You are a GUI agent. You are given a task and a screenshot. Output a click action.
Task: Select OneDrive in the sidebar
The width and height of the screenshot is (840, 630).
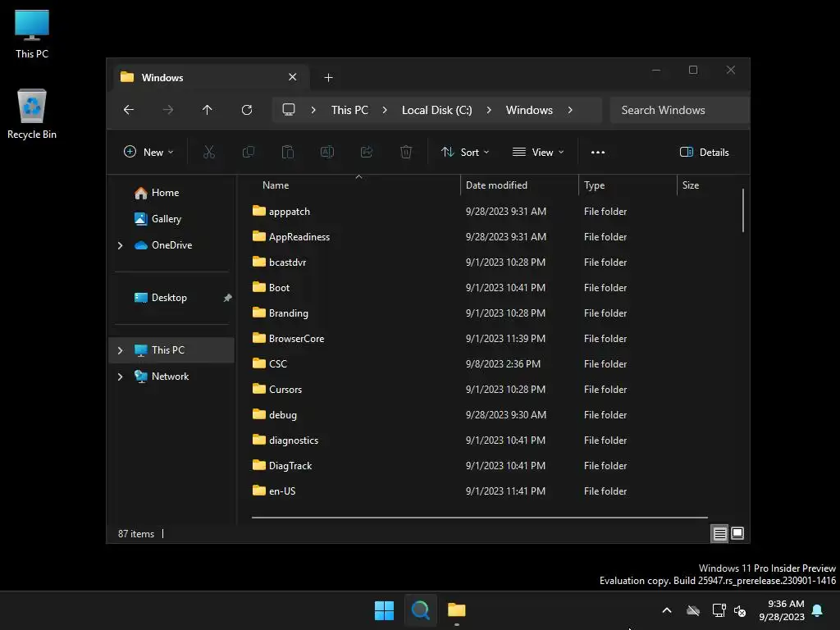point(171,245)
